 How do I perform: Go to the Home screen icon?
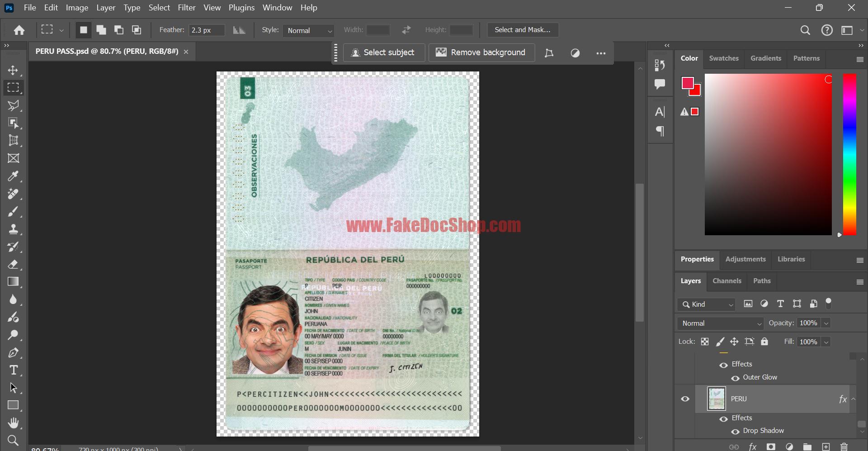[19, 30]
